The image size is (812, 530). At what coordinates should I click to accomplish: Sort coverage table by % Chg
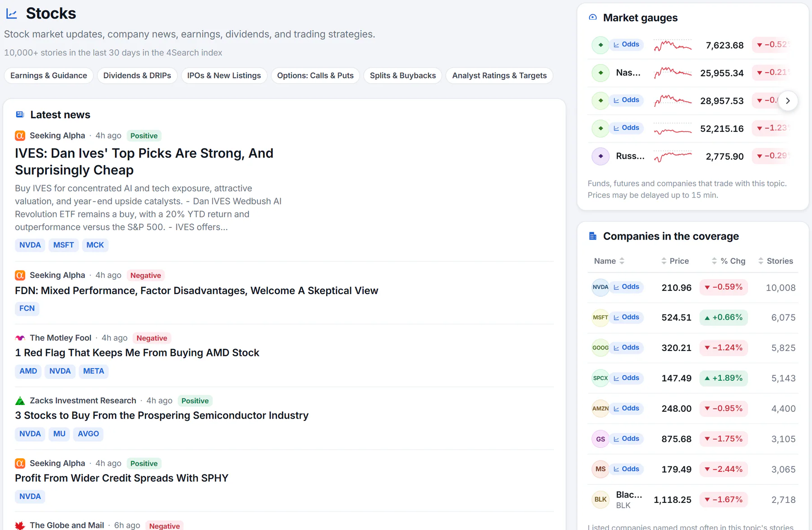728,261
